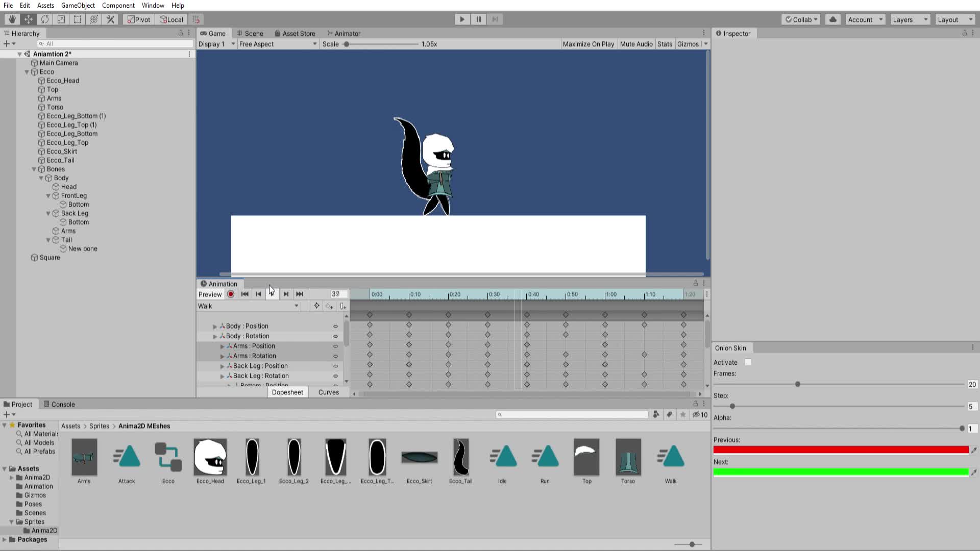This screenshot has height=551, width=980.
Task: Click the Record button to enable keyframing
Action: point(231,294)
